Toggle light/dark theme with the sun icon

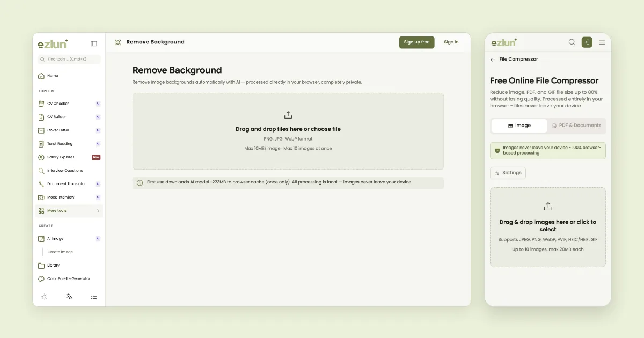45,297
